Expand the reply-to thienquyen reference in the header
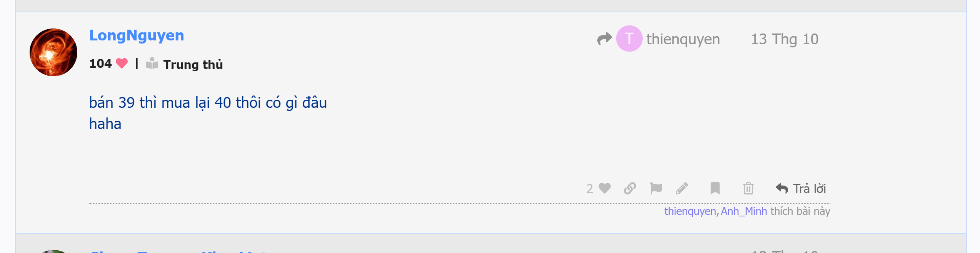The height and width of the screenshot is (253, 980). click(x=683, y=39)
